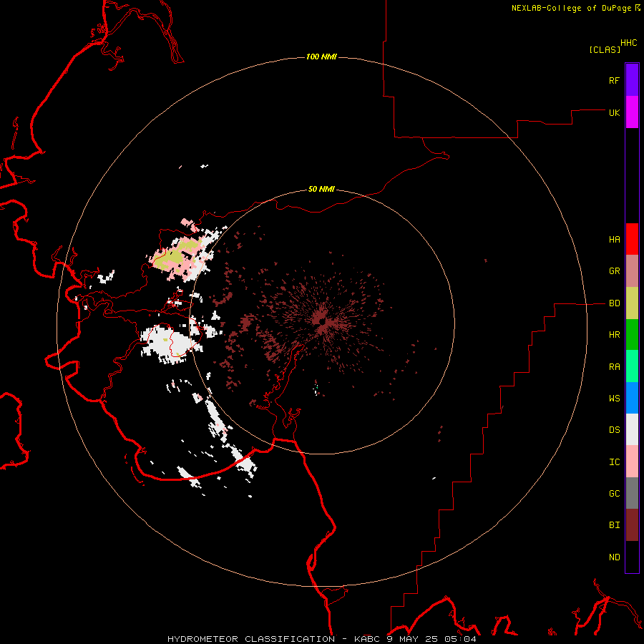This screenshot has height=644, width=644.
Task: Click the NEXLAB-College of DuPage credit text
Action: coord(571,8)
